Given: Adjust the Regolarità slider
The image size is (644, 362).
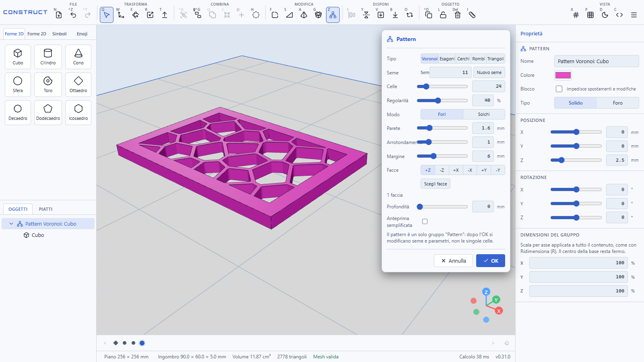Looking at the screenshot, I should (x=442, y=101).
